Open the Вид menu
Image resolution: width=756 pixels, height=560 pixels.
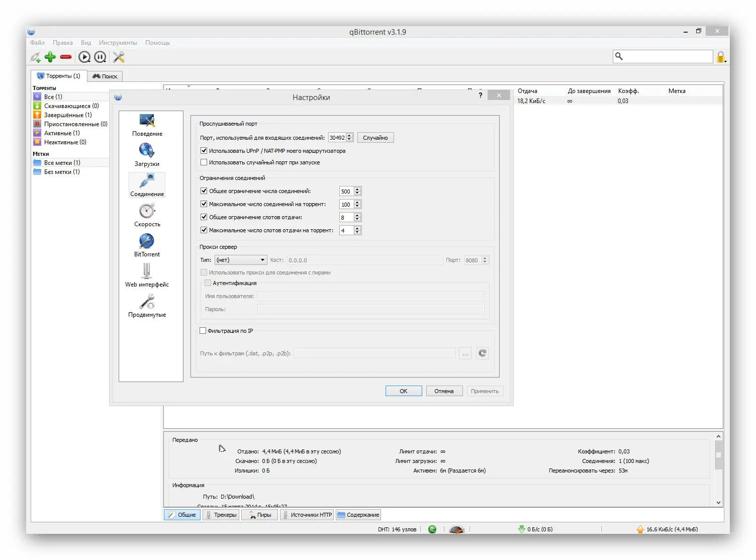(x=86, y=43)
